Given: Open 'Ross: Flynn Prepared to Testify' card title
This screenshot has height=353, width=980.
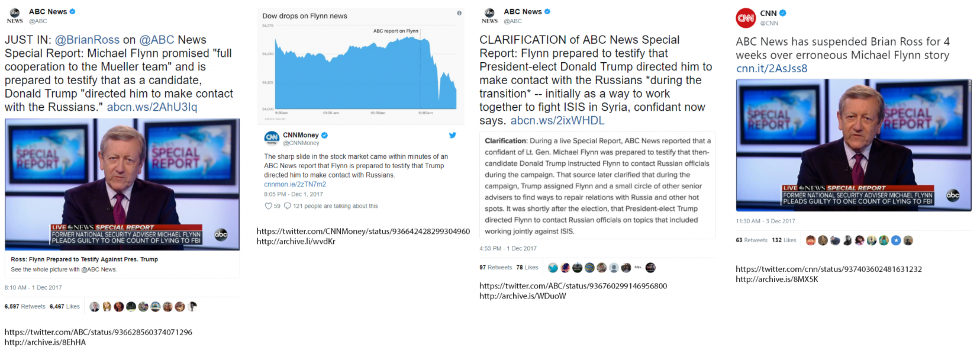Looking at the screenshot, I should coord(84,259).
